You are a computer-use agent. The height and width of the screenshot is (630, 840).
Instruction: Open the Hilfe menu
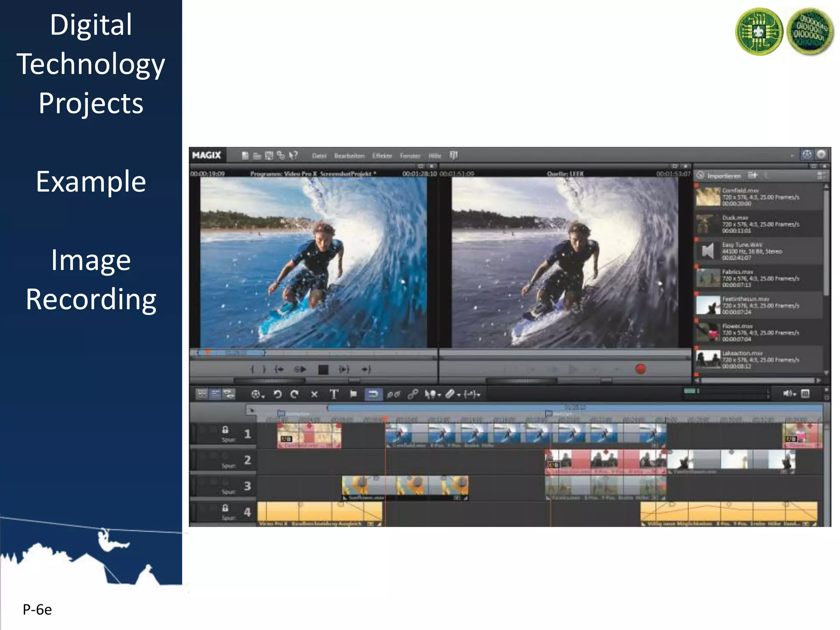[x=435, y=156]
